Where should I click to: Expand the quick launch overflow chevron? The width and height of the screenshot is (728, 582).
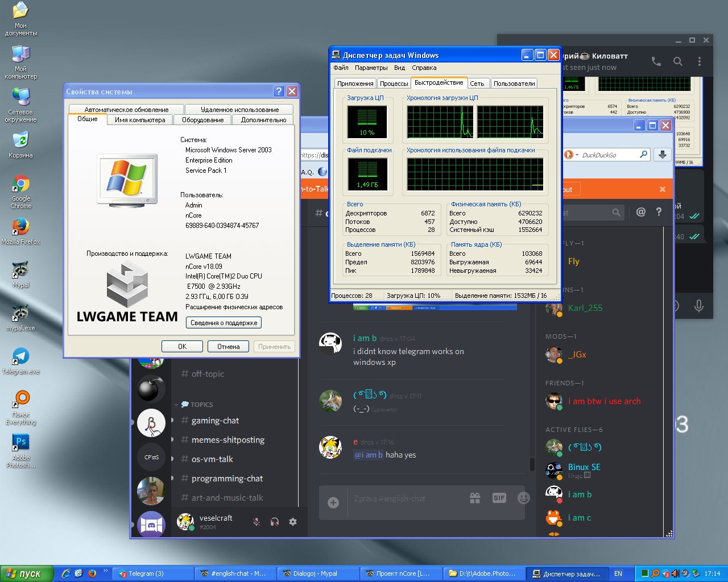tap(106, 571)
